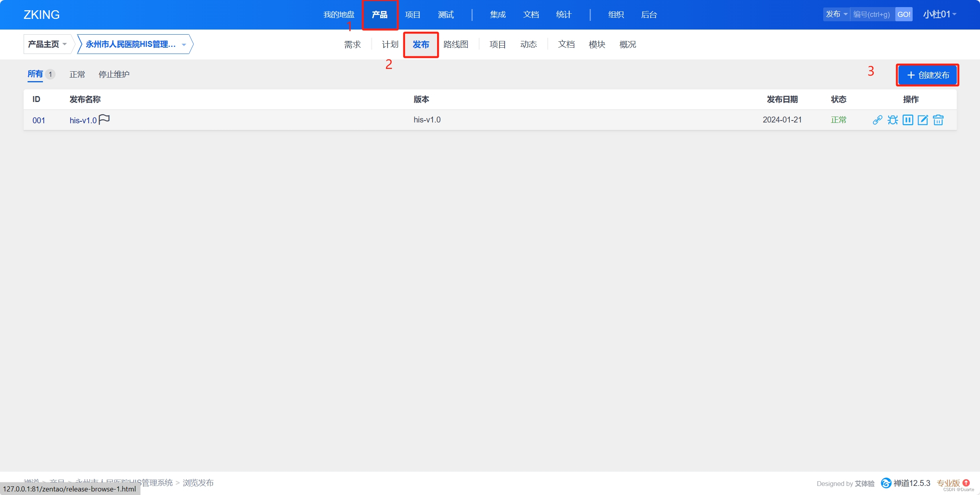Click the link-bugs bug icon
Viewport: 980px width, 495px height.
tap(893, 120)
